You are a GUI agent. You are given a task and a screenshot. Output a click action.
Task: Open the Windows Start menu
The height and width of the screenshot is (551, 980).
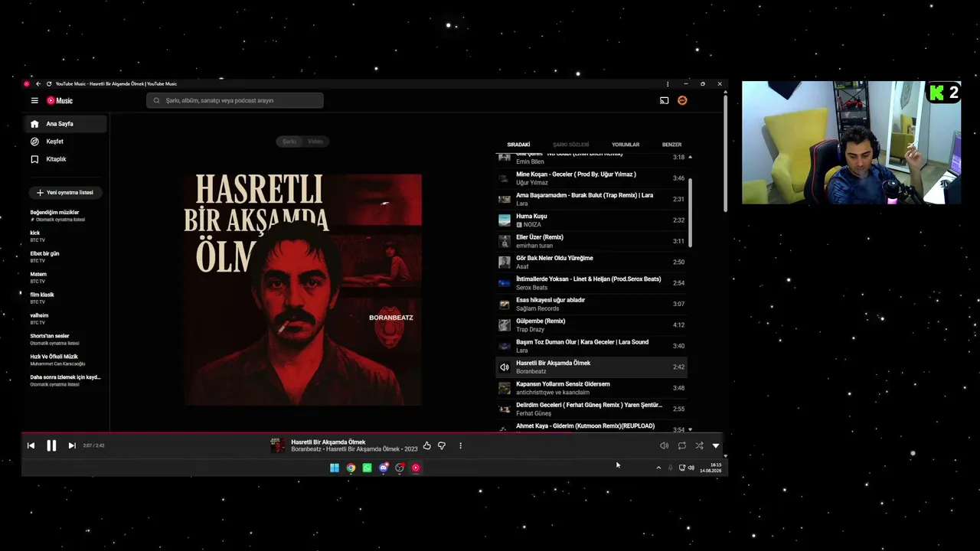point(335,468)
